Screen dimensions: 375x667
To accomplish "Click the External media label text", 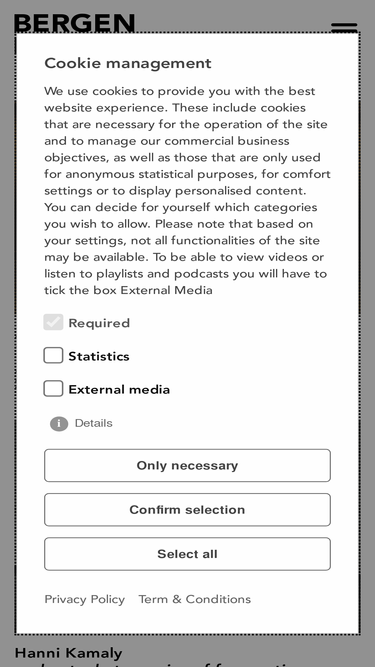I will click(119, 389).
